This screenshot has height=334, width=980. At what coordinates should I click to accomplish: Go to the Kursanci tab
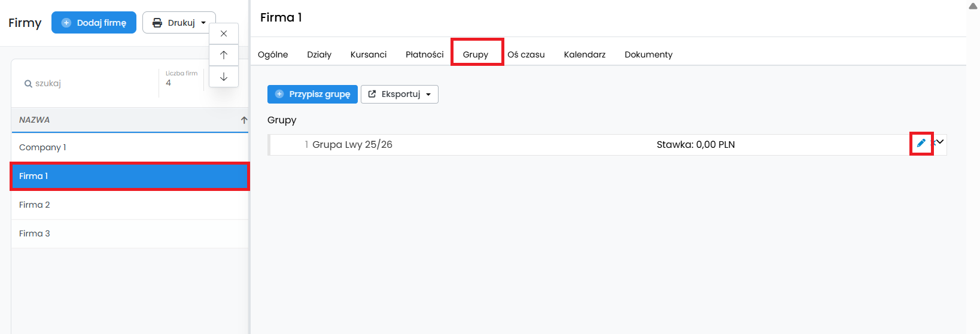[369, 54]
